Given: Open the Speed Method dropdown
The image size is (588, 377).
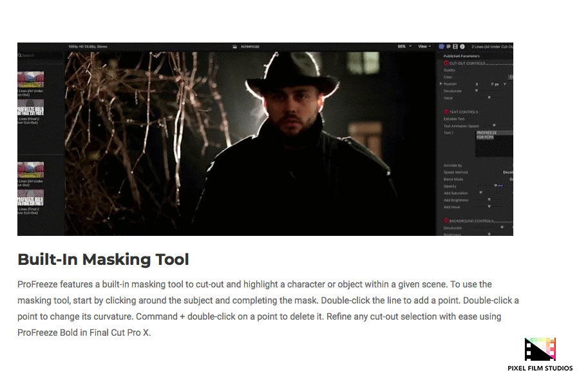Looking at the screenshot, I should (507, 172).
